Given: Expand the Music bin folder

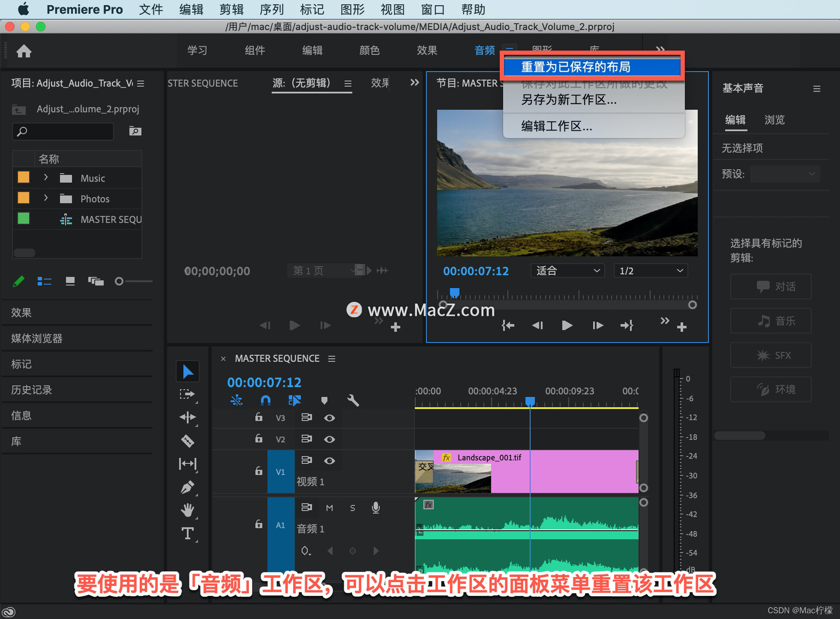Looking at the screenshot, I should point(45,178).
